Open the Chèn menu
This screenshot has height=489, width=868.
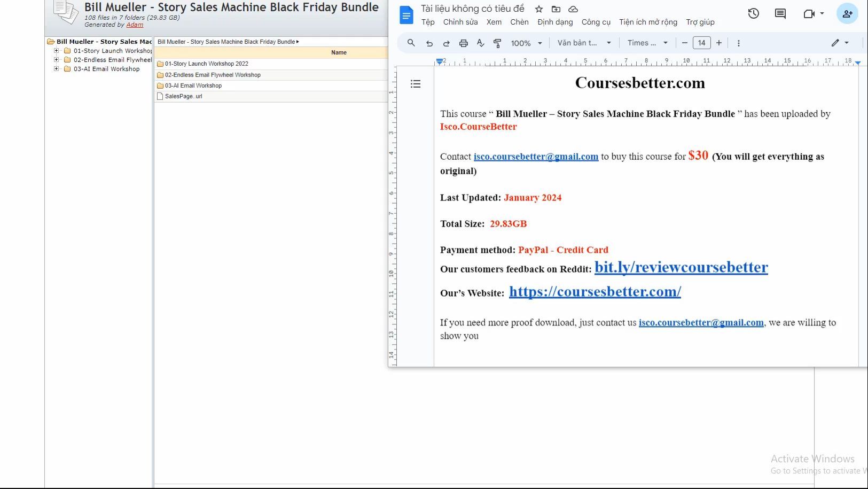click(519, 22)
